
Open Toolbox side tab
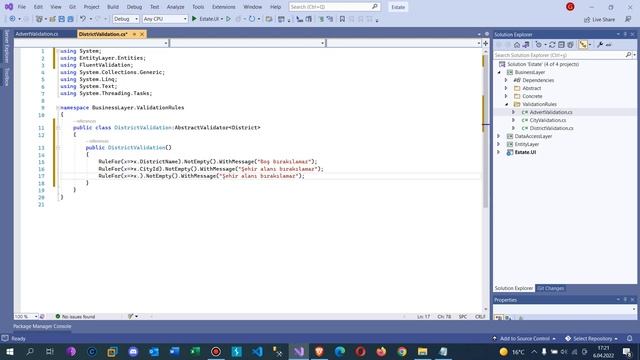[7, 77]
